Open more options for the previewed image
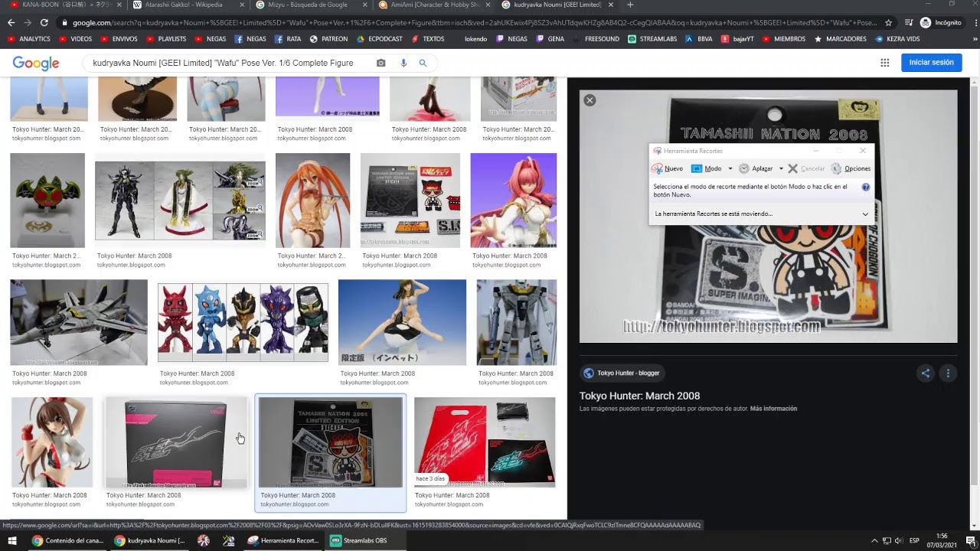Screen dimensions: 980x551 pyautogui.click(x=948, y=373)
